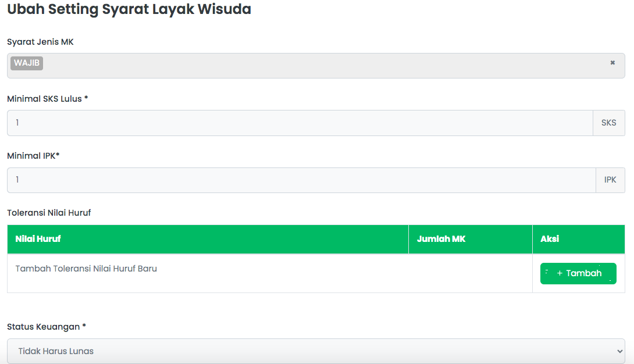Focus the Minimal IPK input field
This screenshot has width=634, height=364.
(302, 180)
